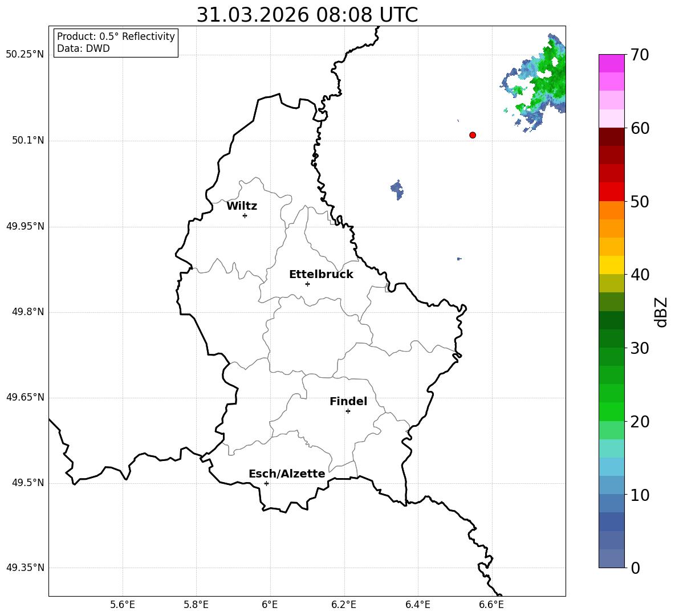This screenshot has width=675, height=616.
Task: Click the 49.5°N latitude label
Action: (x=28, y=483)
